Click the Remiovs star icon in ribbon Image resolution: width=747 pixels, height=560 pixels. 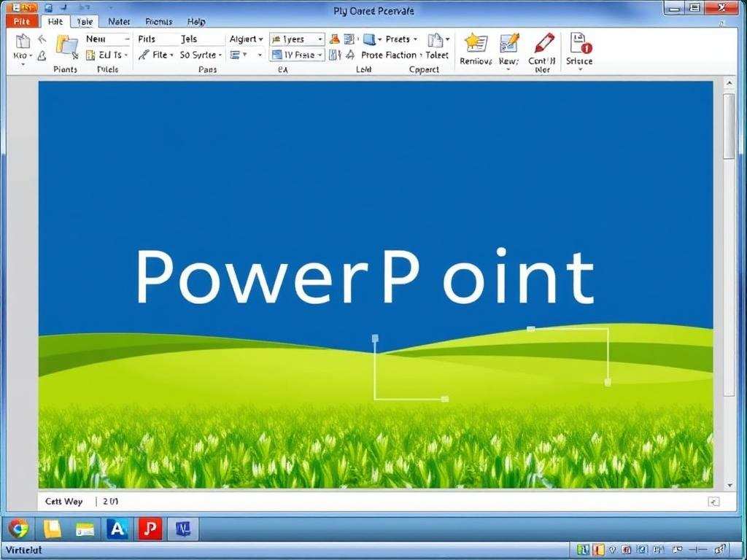point(476,43)
